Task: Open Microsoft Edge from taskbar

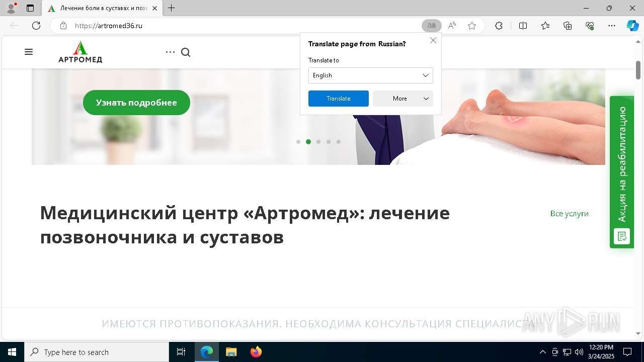Action: tap(207, 352)
